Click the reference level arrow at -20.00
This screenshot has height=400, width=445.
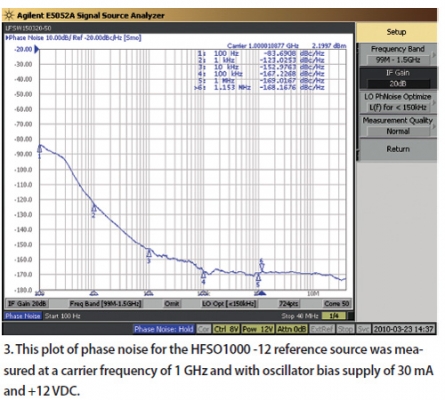(37, 49)
